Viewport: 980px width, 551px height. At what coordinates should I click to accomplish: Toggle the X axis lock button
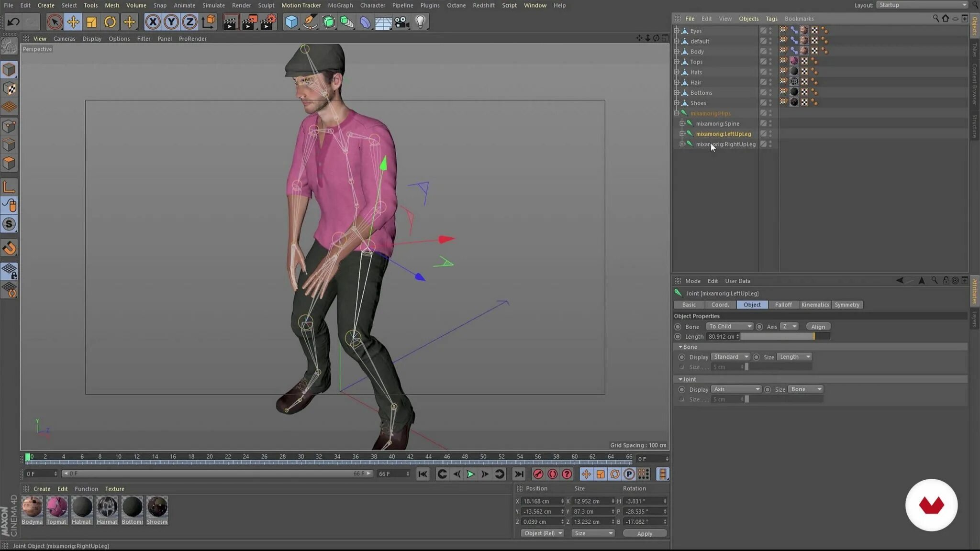click(153, 22)
